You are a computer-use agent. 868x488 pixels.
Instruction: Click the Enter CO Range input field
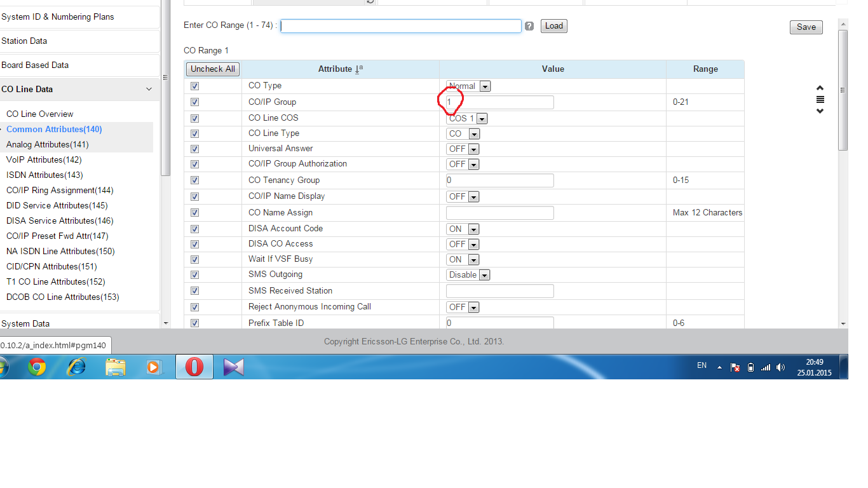click(401, 26)
